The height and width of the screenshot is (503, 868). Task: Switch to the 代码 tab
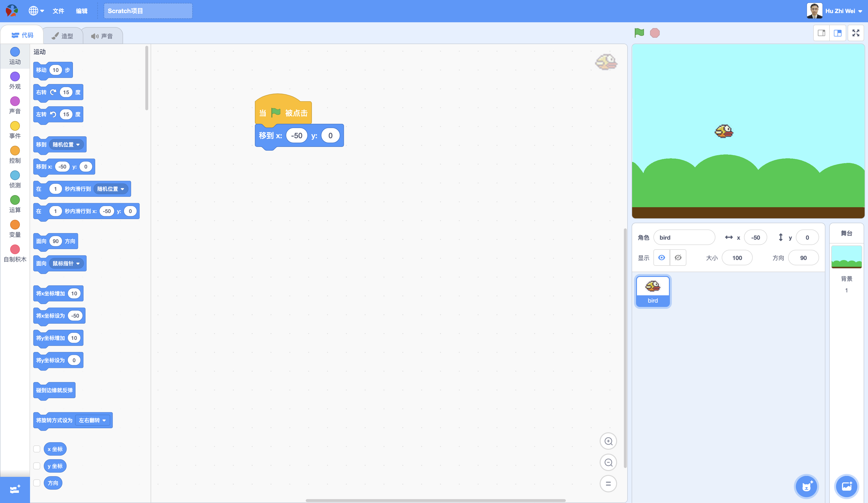tap(22, 35)
